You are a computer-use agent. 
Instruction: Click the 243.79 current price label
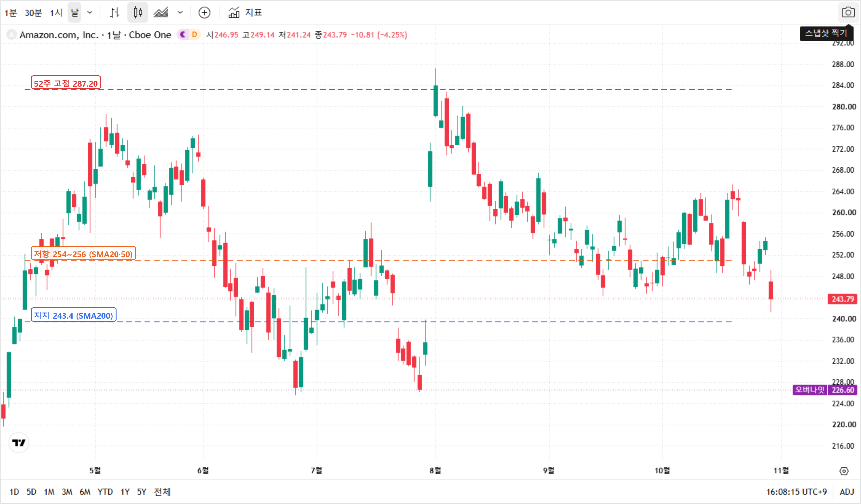(843, 299)
